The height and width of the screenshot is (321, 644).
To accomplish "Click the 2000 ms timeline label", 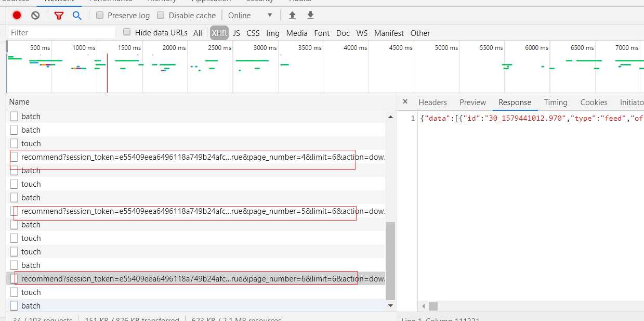I will (x=174, y=47).
